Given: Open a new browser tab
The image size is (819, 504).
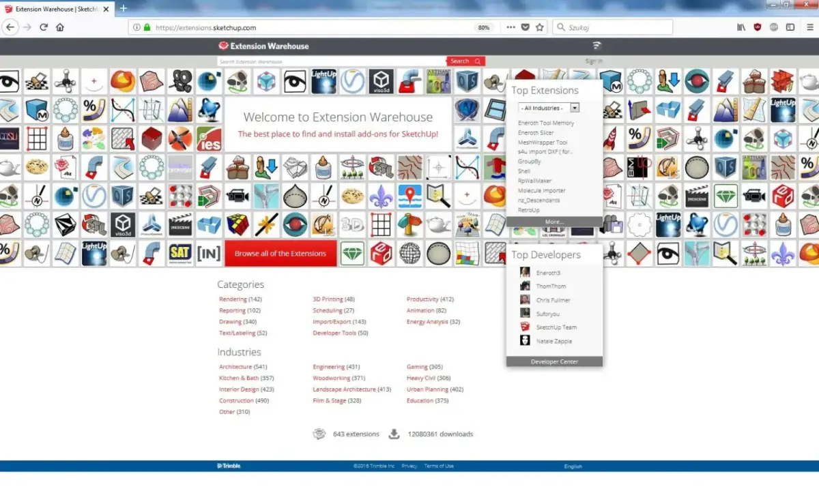Looking at the screenshot, I should pyautogui.click(x=124, y=8).
